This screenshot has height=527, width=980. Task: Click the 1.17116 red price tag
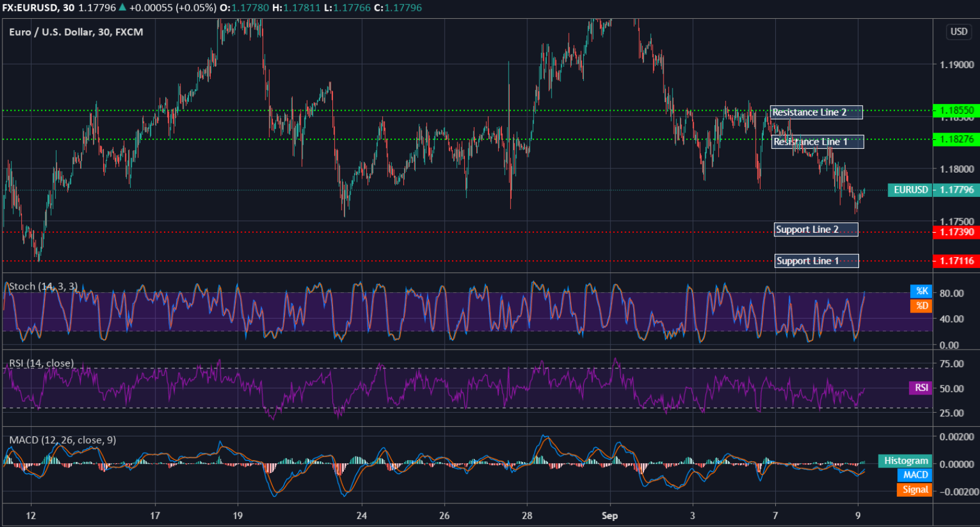[956, 261]
